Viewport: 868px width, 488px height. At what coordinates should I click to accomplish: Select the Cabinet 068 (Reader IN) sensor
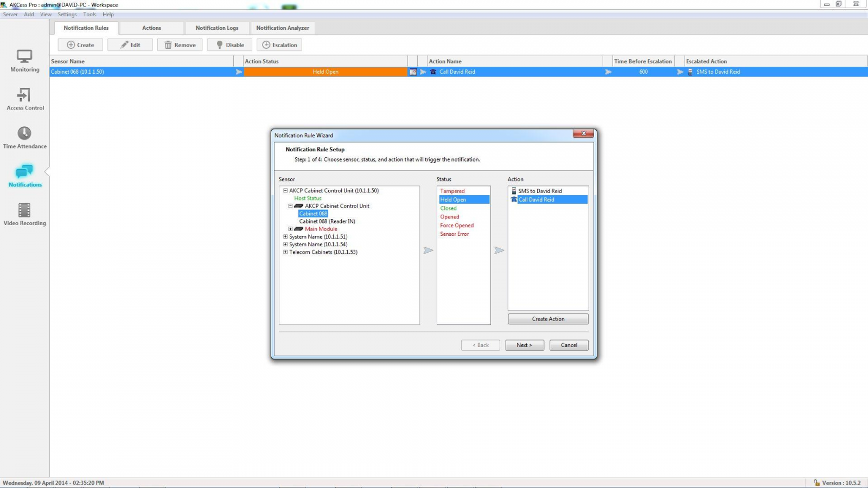327,222
